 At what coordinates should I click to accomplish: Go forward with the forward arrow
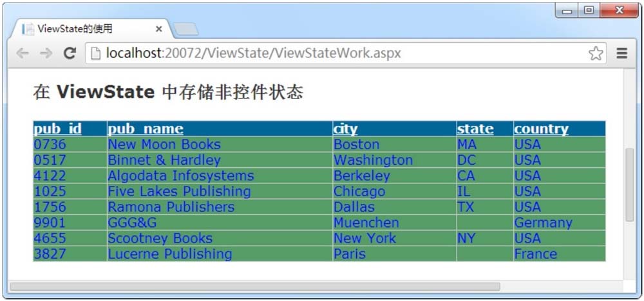click(46, 53)
